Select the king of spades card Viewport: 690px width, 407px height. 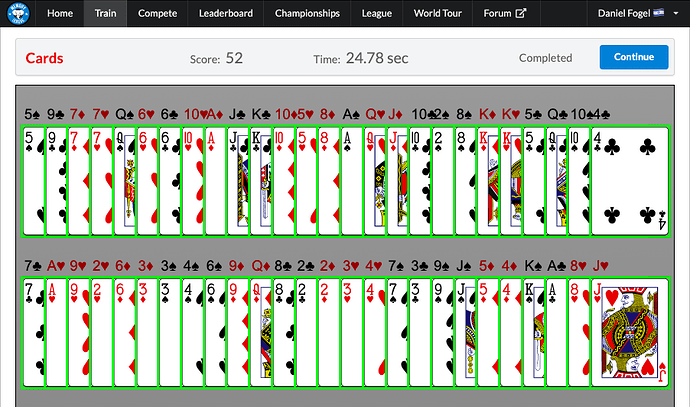[534, 332]
